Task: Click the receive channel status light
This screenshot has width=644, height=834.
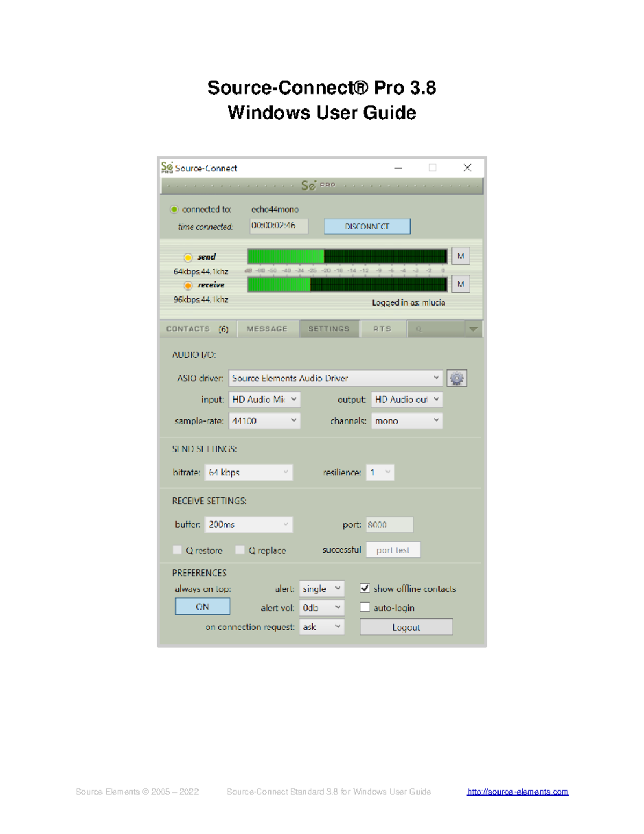Action: (188, 285)
